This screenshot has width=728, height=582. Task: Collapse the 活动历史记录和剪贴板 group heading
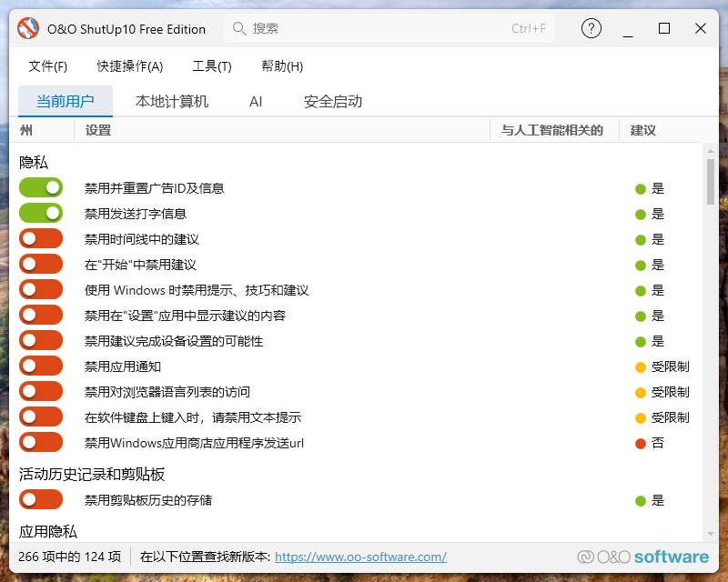(92, 475)
